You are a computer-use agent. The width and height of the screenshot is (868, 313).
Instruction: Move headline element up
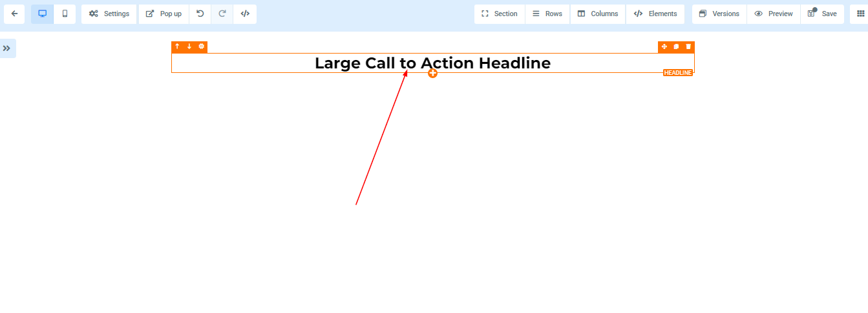(177, 46)
